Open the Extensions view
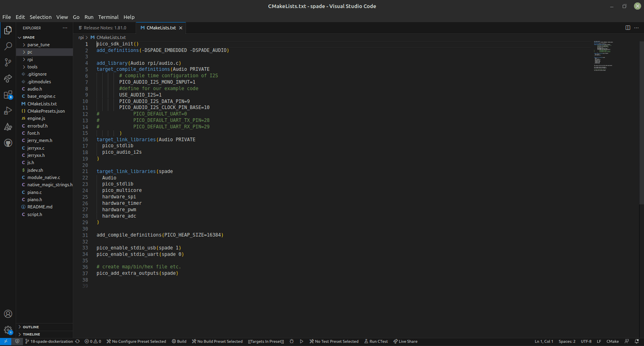This screenshot has width=644, height=346. coord(8,95)
